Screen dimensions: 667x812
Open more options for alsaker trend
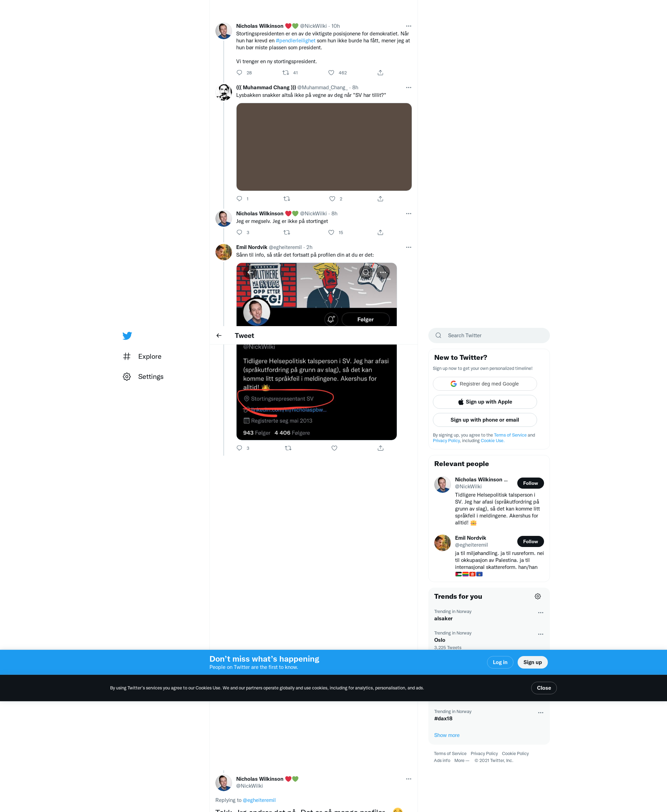(x=541, y=613)
